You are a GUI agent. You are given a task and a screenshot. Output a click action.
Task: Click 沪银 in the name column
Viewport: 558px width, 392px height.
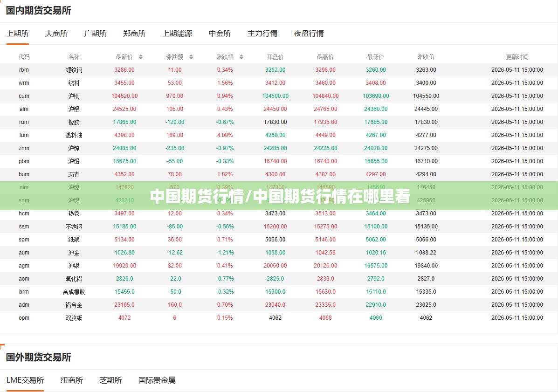click(x=74, y=266)
